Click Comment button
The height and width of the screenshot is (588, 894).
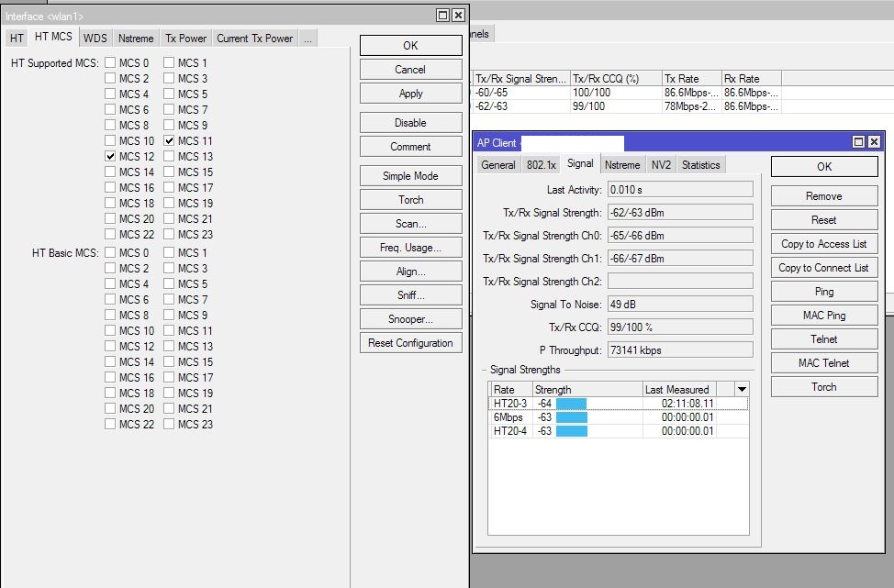(410, 147)
